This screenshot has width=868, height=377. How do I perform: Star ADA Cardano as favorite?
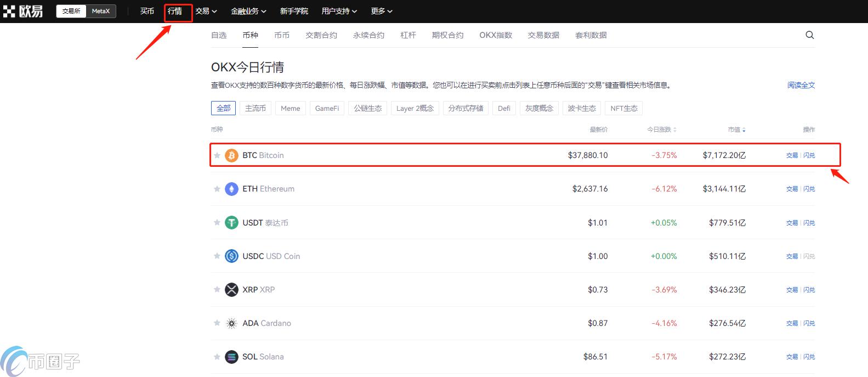(x=217, y=323)
